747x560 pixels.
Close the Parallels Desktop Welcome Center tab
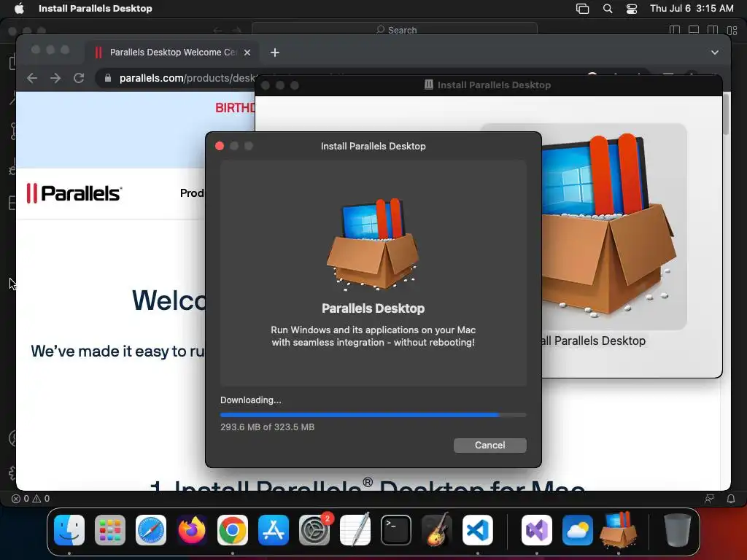[x=247, y=52]
